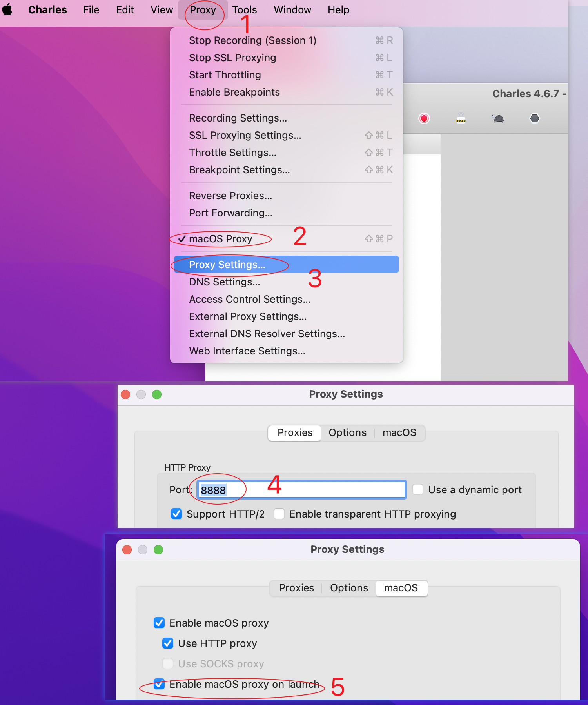
Task: Open Access Control Settings...
Action: pyautogui.click(x=287, y=299)
